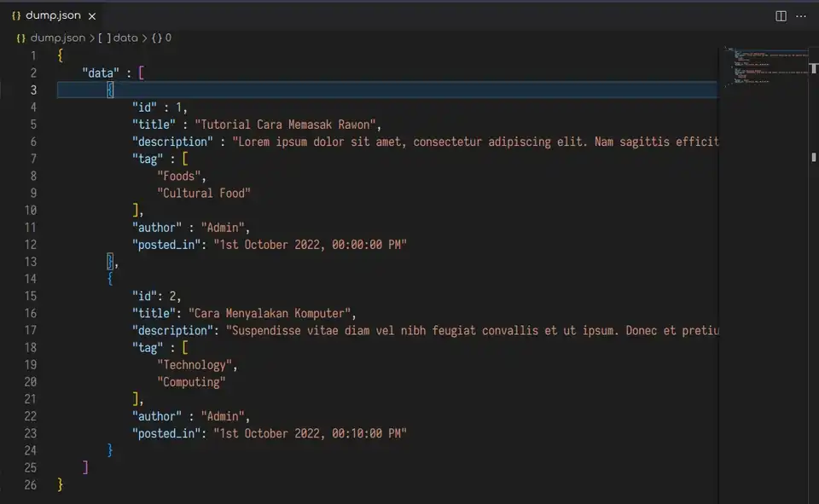Viewport: 819px width, 504px height.
Task: Click line number 1 in gutter
Action: [x=33, y=55]
